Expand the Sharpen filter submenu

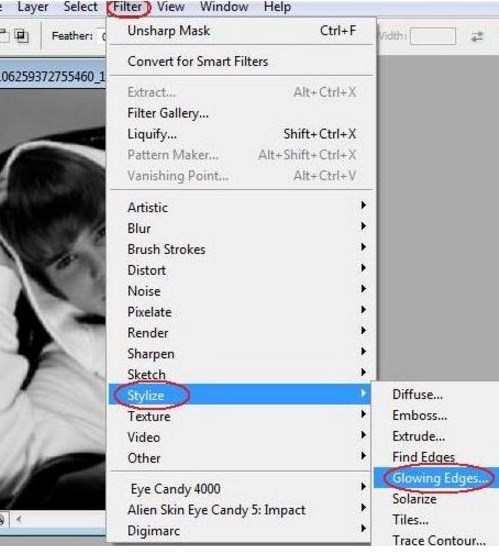tap(241, 354)
